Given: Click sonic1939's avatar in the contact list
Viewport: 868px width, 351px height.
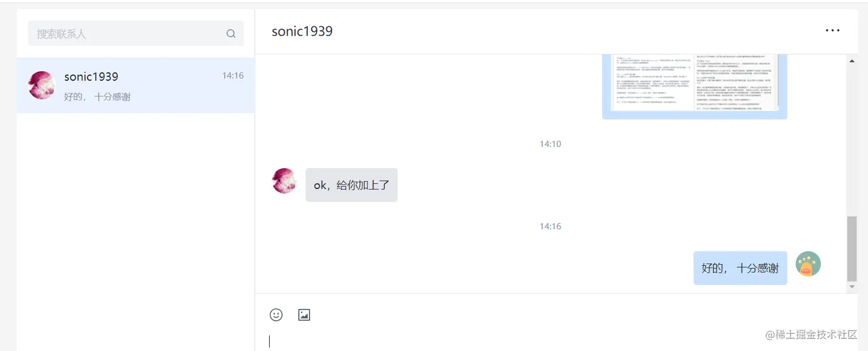Looking at the screenshot, I should (41, 86).
